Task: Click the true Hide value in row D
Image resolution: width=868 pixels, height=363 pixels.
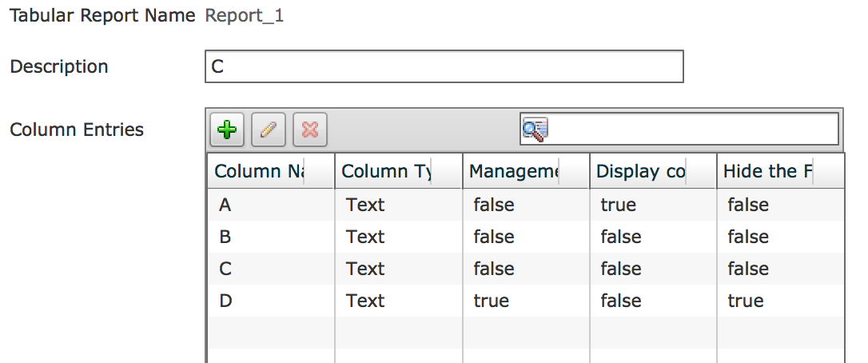Action: 746,301
